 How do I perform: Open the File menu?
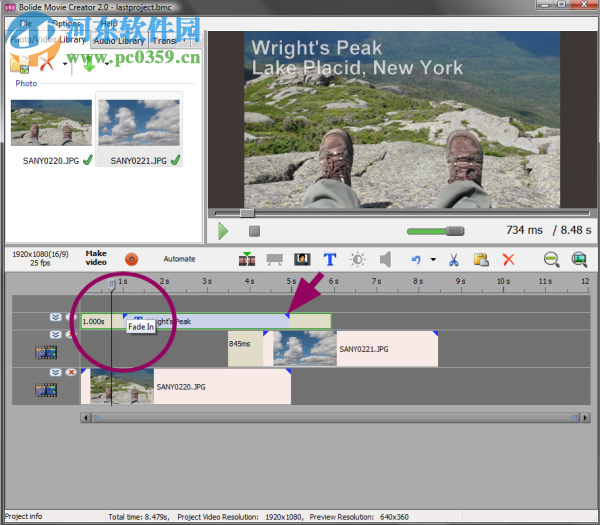click(26, 24)
